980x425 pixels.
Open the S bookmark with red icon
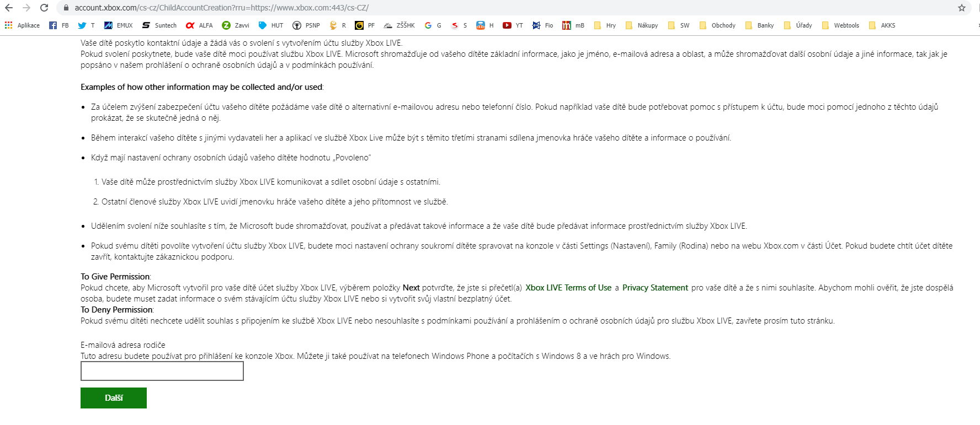459,25
